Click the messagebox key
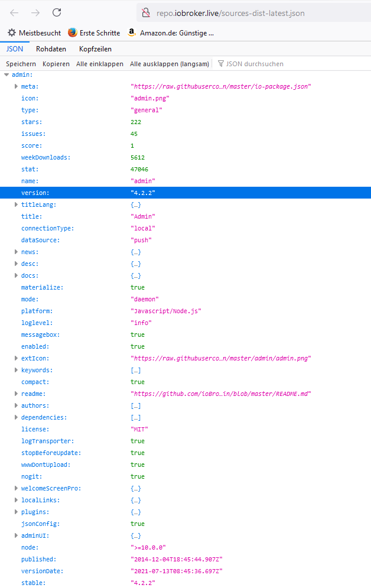Viewport: 371px width, 588px height. tap(41, 334)
